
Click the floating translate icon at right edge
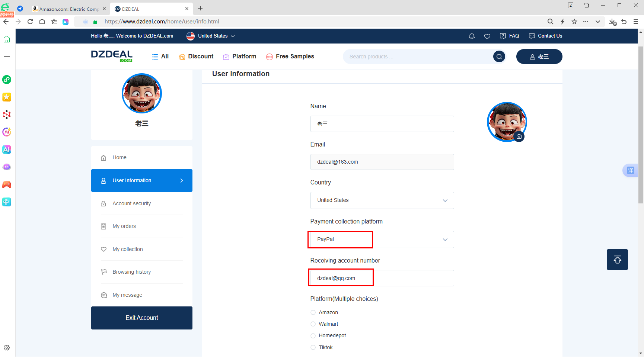point(630,170)
